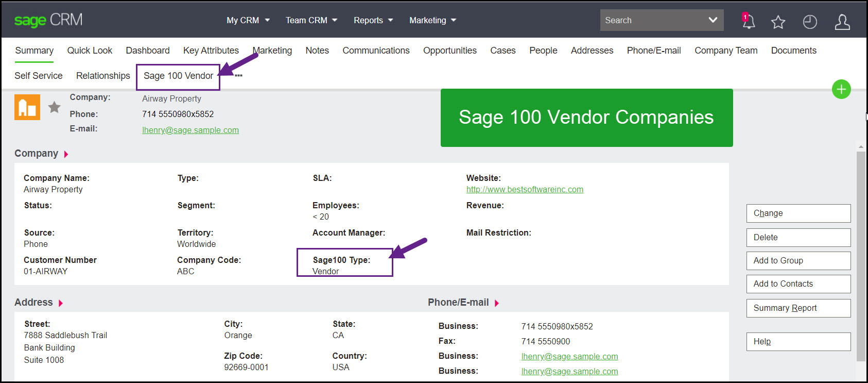Screen dimensions: 868x383
Task: Toggle the favorite star beside company
Action: pos(54,107)
